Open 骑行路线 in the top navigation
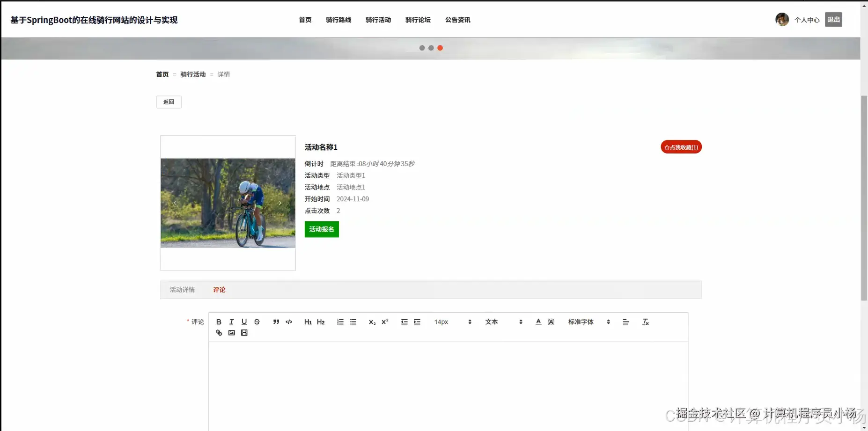Image resolution: width=868 pixels, height=431 pixels. 338,20
